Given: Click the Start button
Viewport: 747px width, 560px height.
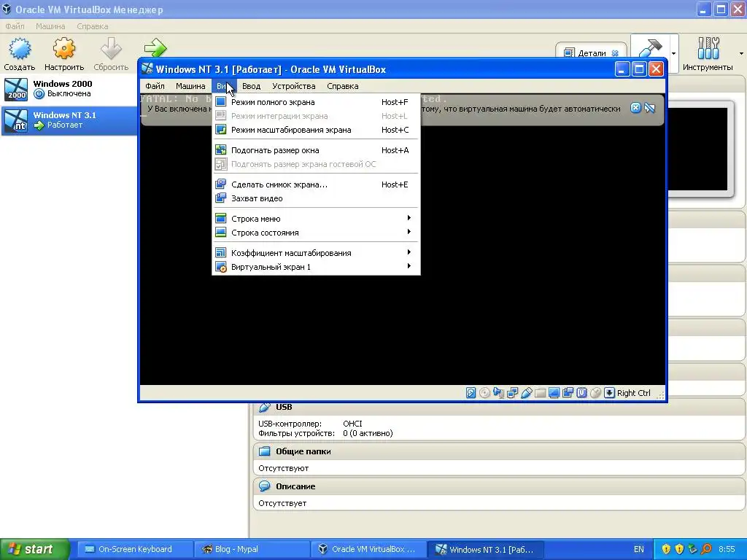Looking at the screenshot, I should click(x=35, y=549).
